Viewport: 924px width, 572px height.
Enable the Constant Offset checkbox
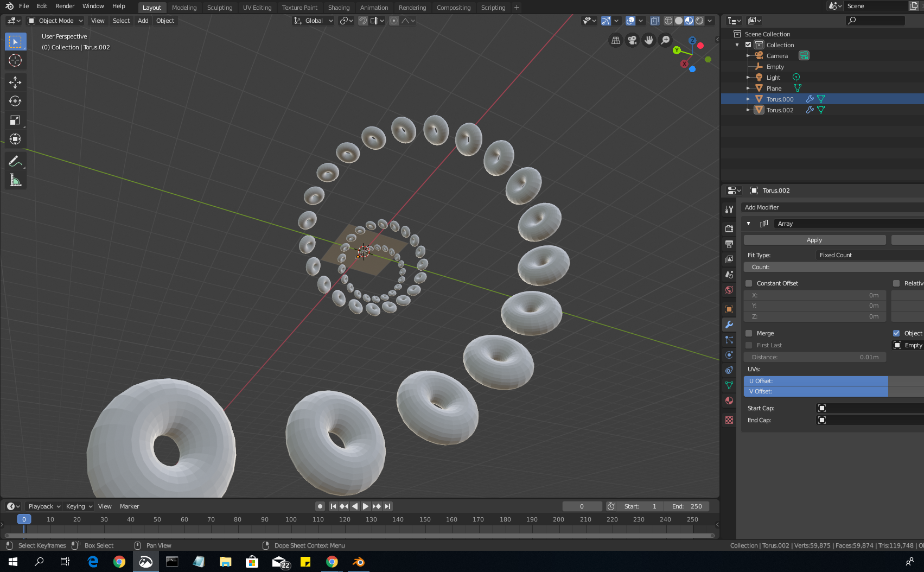749,283
